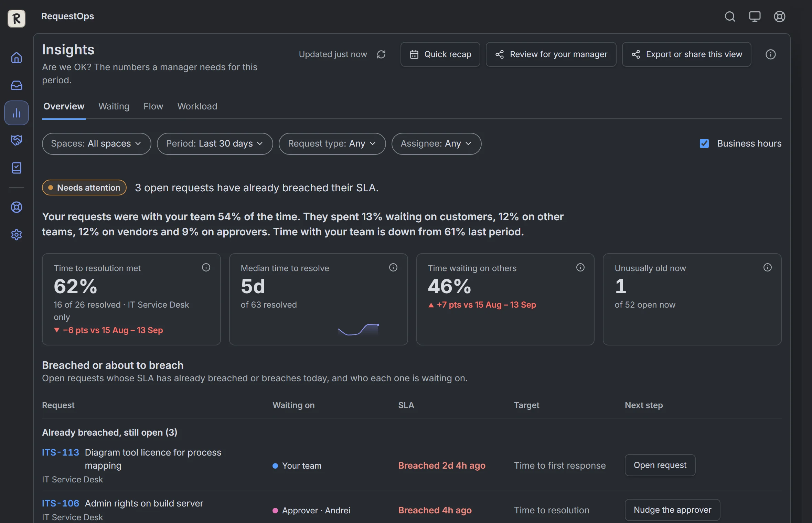Click the lifebuoy support icon in header
Viewport: 812px width, 523px height.
pyautogui.click(x=779, y=17)
